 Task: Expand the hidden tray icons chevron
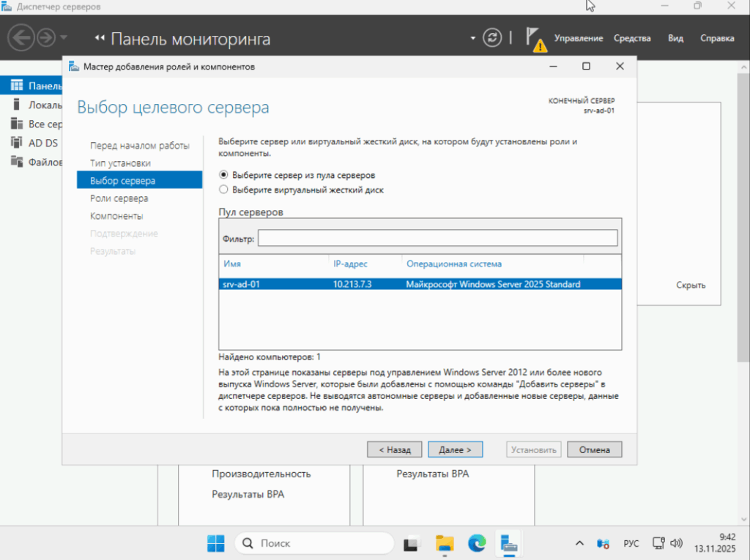pyautogui.click(x=579, y=543)
